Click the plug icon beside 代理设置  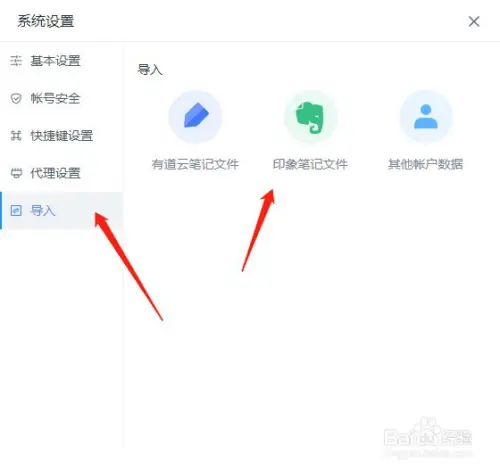tap(16, 173)
